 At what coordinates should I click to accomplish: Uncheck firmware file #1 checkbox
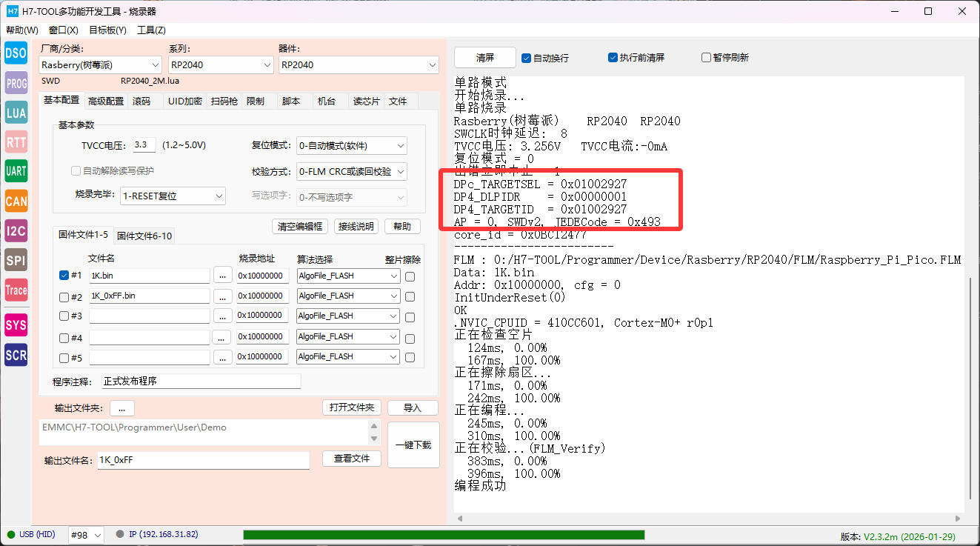pyautogui.click(x=64, y=276)
